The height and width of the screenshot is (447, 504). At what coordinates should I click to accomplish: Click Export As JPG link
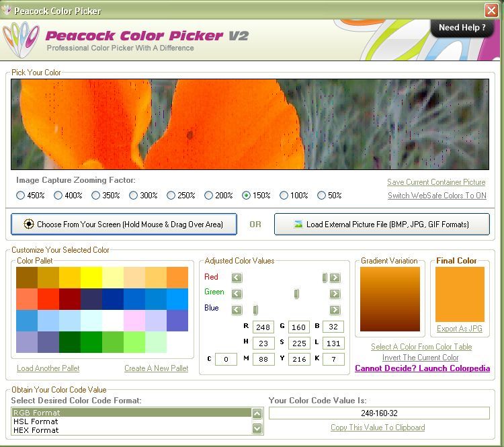pyautogui.click(x=460, y=329)
